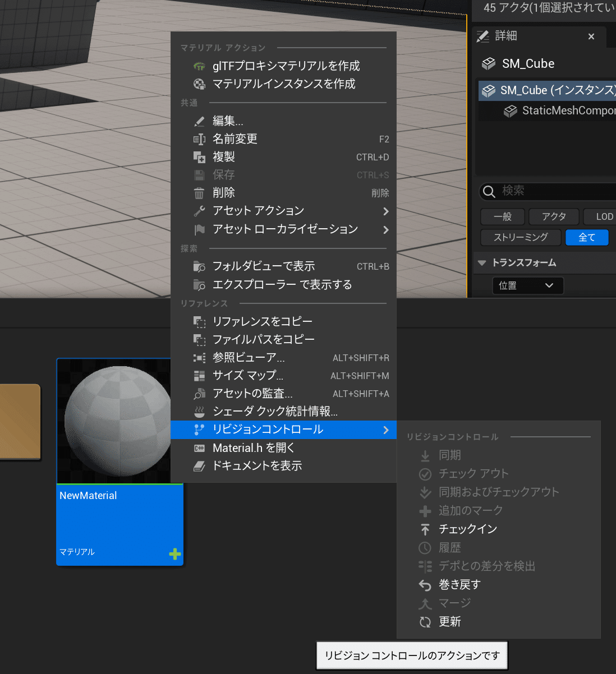Select the NewMaterial sphere thumbnail

coord(117,421)
